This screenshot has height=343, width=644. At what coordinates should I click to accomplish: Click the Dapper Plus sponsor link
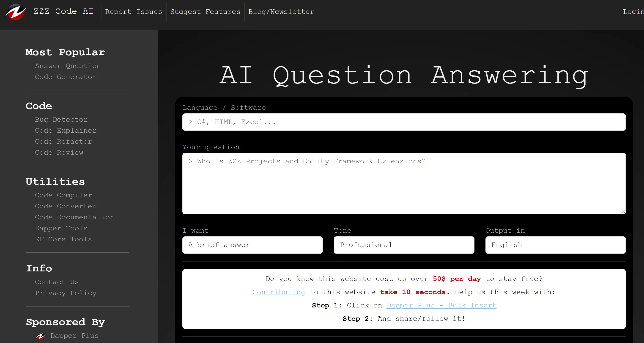pos(74,335)
